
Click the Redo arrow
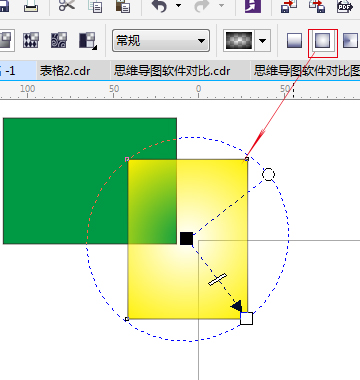coord(202,6)
